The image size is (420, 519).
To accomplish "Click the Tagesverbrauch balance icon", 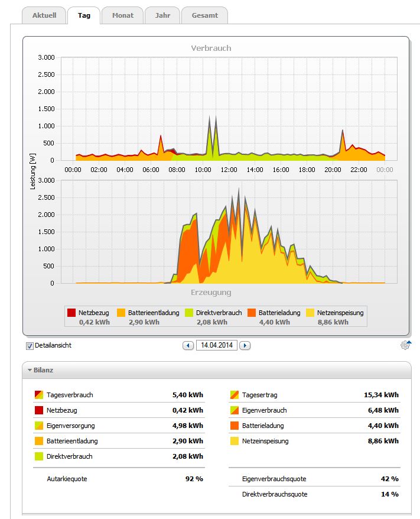I will coord(39,394).
